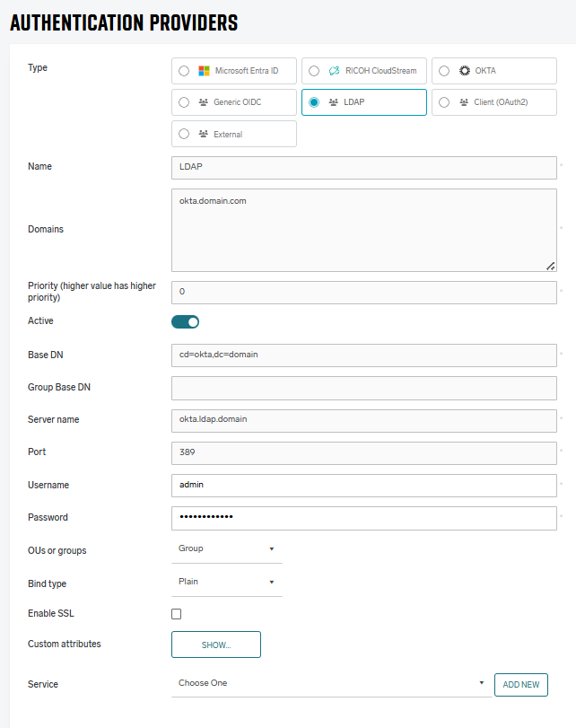The image size is (576, 728).
Task: Click the LDAP users icon
Action: pos(331,101)
